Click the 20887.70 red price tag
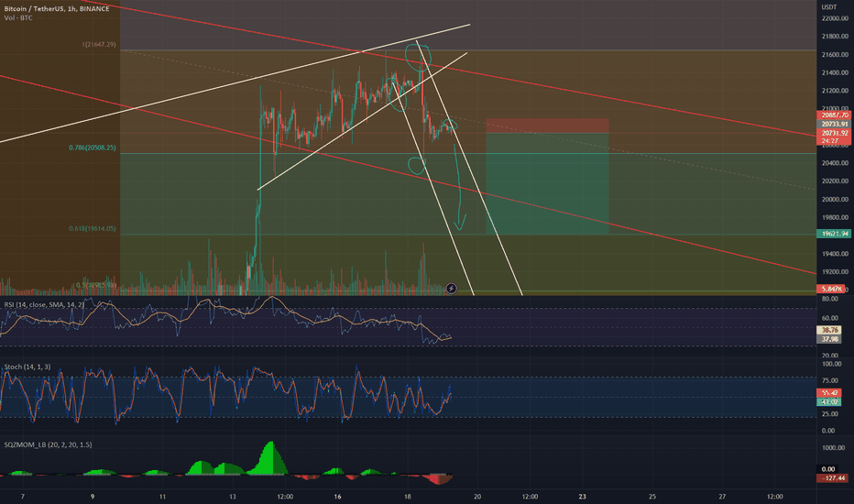854x504 pixels. 835,115
